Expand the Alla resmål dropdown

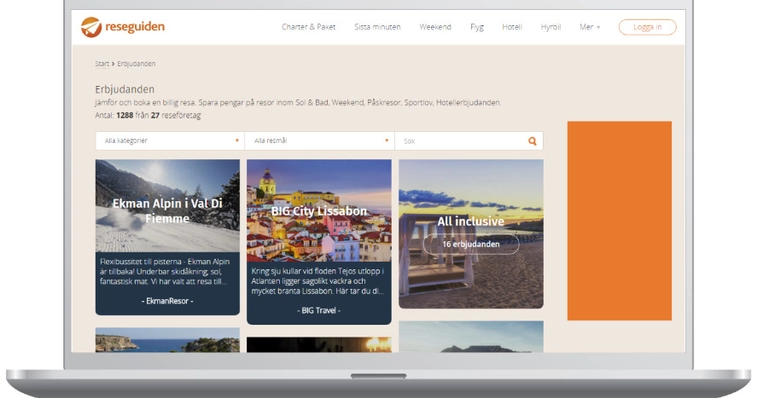(x=320, y=141)
